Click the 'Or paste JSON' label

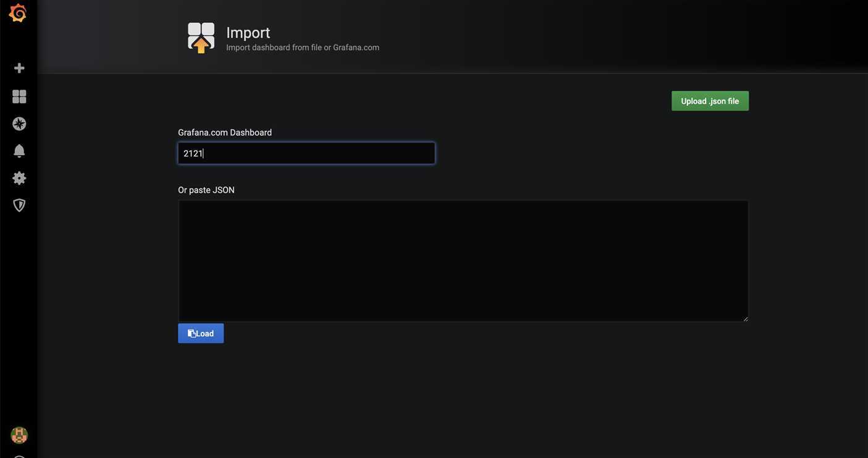point(206,190)
